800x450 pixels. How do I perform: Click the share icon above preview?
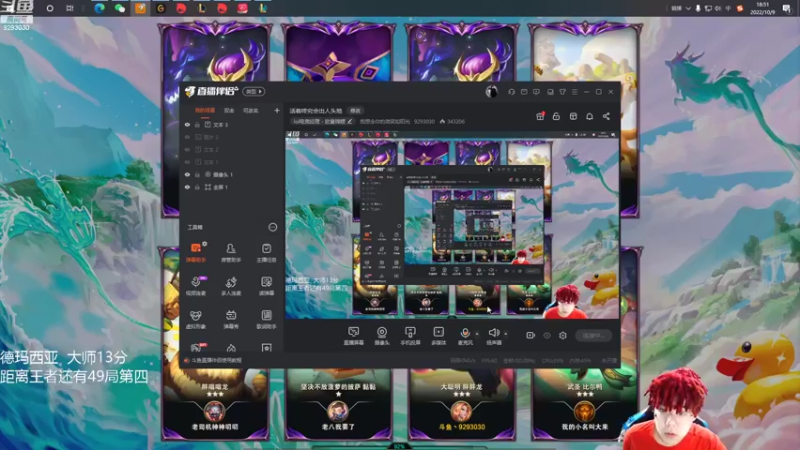tap(606, 116)
